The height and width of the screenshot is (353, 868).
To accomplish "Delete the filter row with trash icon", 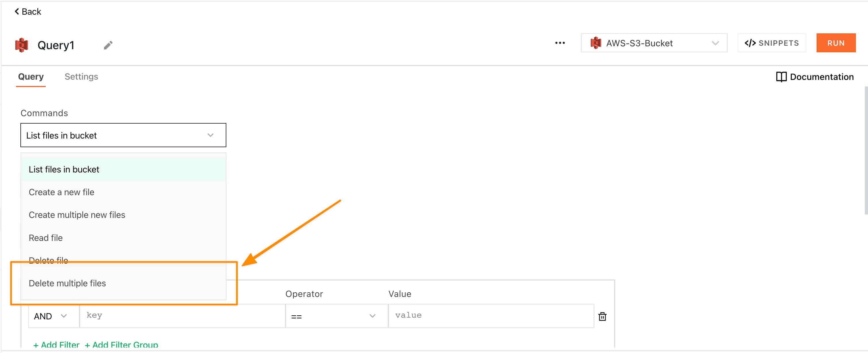I will click(602, 316).
